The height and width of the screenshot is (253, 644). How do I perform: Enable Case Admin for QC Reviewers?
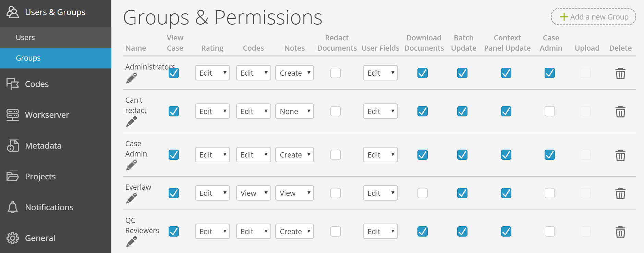550,231
